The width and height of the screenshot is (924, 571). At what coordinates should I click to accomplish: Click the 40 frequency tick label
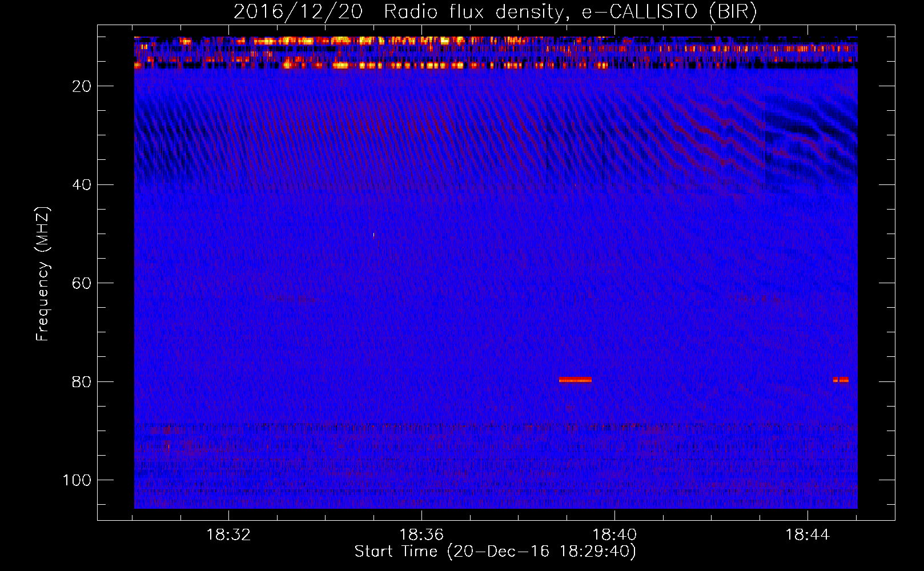82,185
